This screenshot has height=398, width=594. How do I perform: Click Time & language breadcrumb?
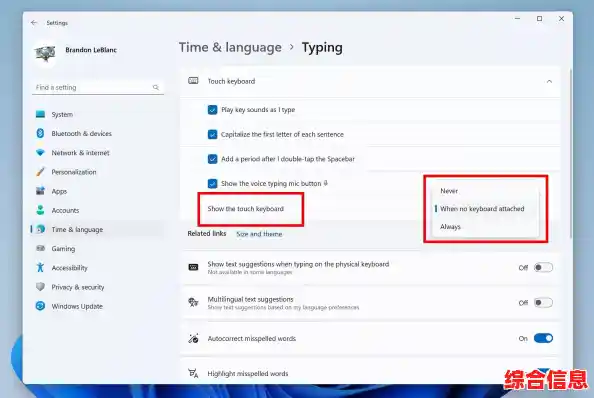tap(230, 47)
